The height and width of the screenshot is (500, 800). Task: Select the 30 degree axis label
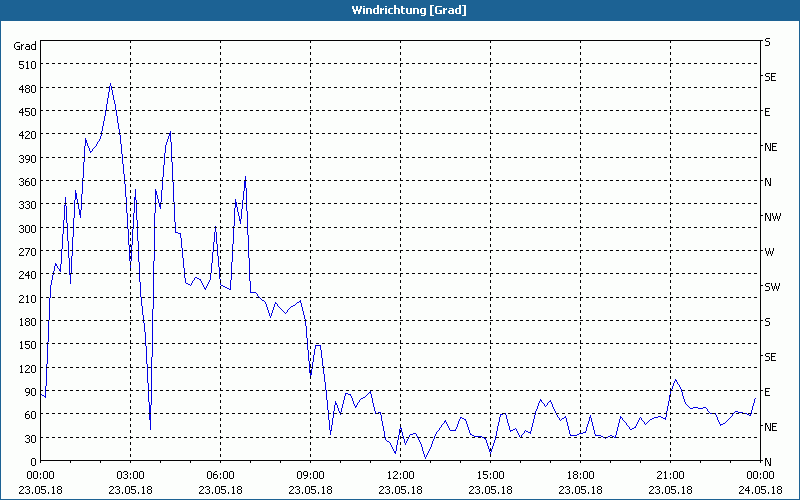coord(30,438)
